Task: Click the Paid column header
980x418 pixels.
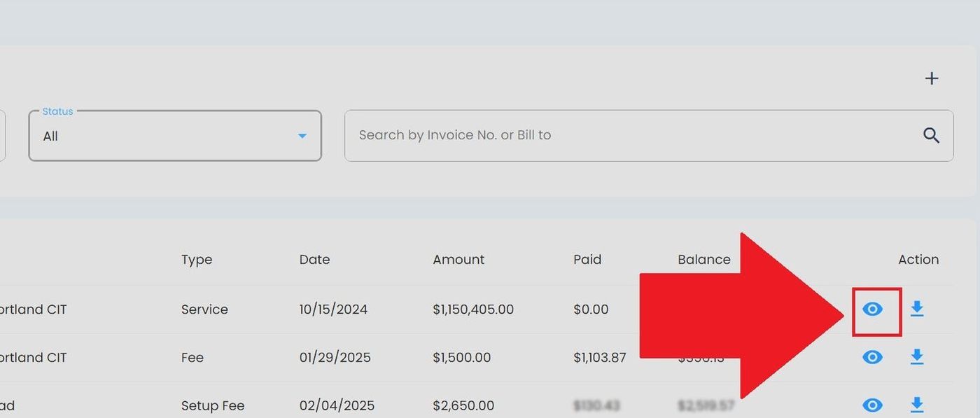Action: tap(587, 260)
